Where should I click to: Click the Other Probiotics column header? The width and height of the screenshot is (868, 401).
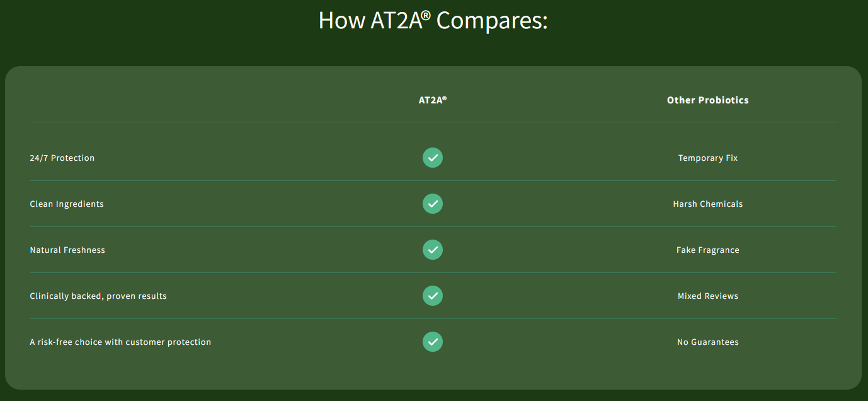click(707, 100)
